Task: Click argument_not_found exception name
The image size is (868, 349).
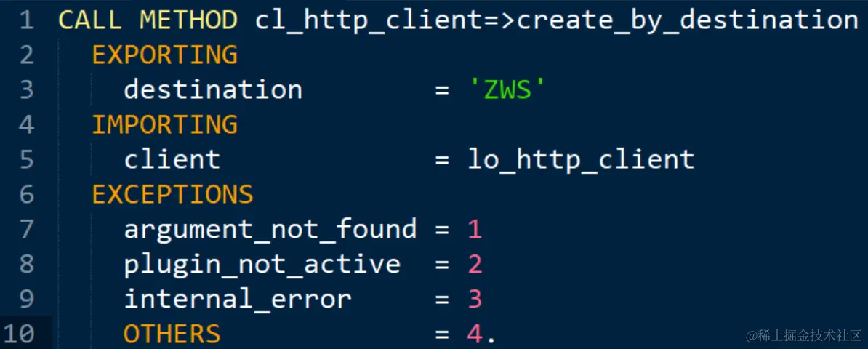Action: (270, 230)
